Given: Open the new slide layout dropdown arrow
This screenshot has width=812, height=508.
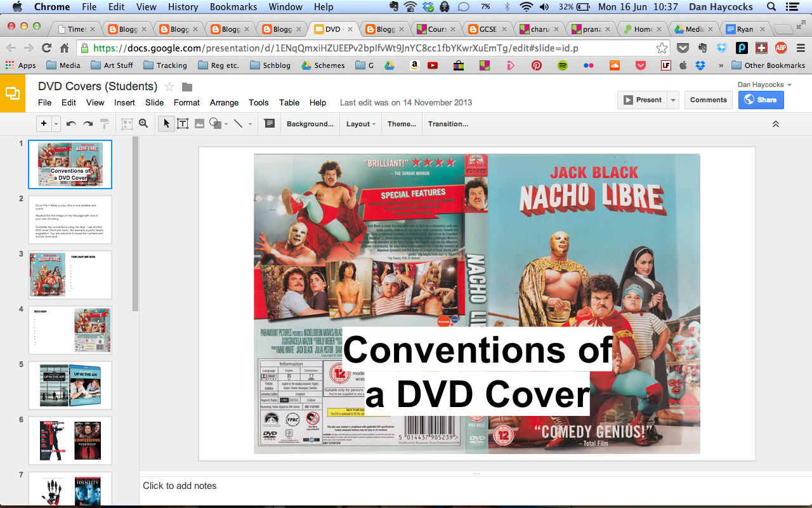Looking at the screenshot, I should pos(56,124).
